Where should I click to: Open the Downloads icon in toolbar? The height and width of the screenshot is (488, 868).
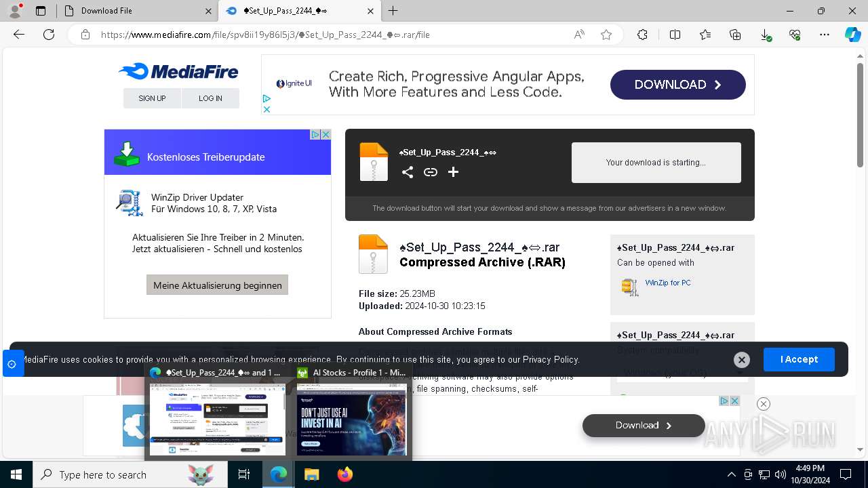tap(765, 35)
